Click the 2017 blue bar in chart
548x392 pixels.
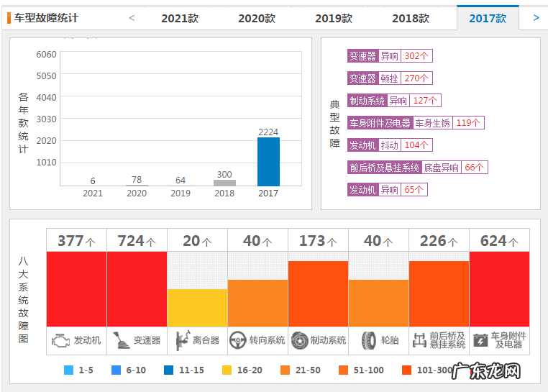tap(268, 162)
